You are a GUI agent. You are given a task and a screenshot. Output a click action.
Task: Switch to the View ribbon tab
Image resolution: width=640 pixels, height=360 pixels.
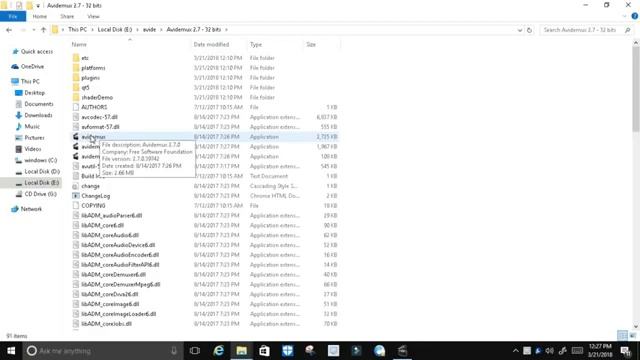pyautogui.click(x=93, y=16)
